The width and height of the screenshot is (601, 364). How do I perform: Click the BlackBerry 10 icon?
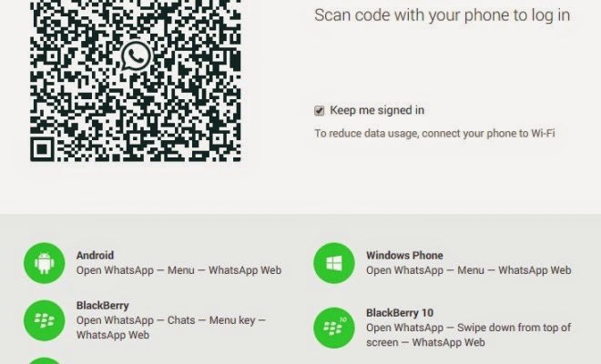pos(334,328)
